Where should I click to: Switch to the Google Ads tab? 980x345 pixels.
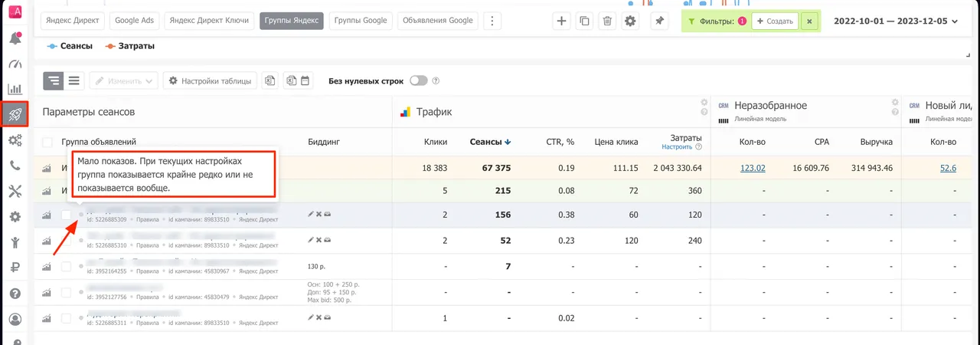(135, 21)
